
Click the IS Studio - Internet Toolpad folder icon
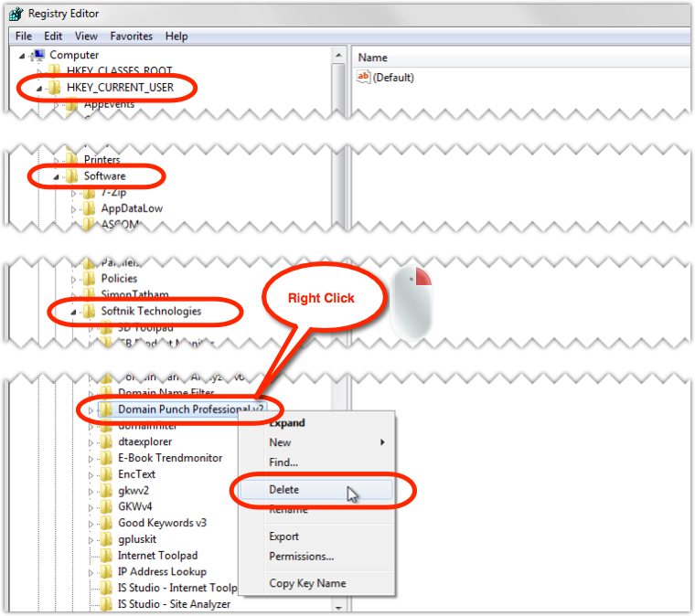tap(106, 588)
